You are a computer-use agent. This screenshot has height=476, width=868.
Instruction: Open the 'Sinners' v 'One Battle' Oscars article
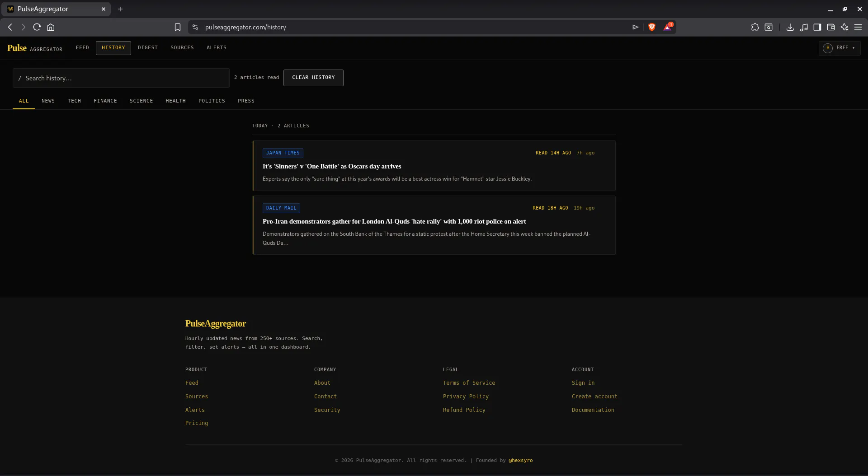tap(332, 166)
